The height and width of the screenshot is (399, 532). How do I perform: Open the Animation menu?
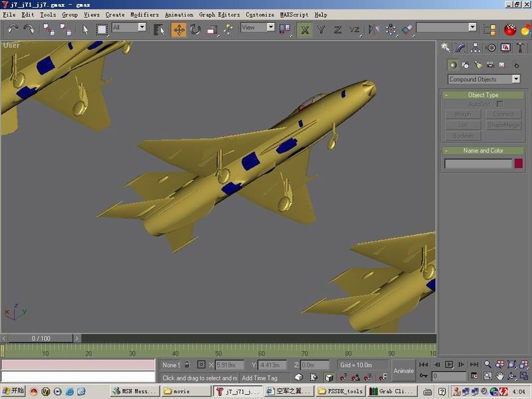[x=179, y=15]
